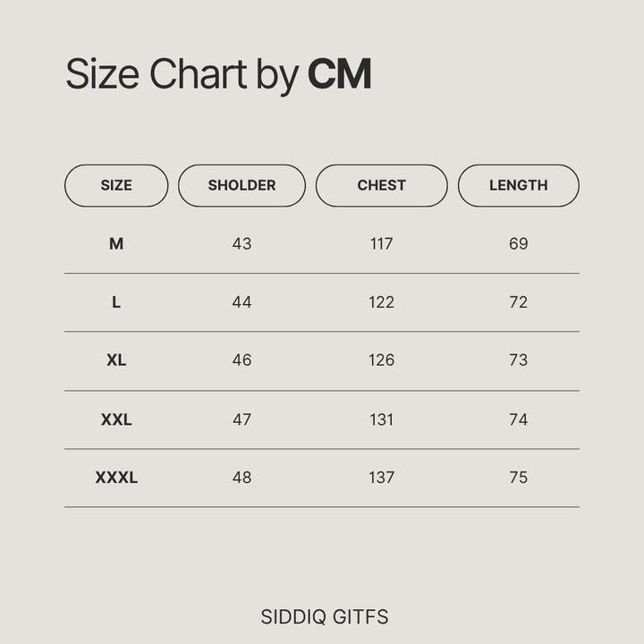Select the CHEST column header

(381, 186)
